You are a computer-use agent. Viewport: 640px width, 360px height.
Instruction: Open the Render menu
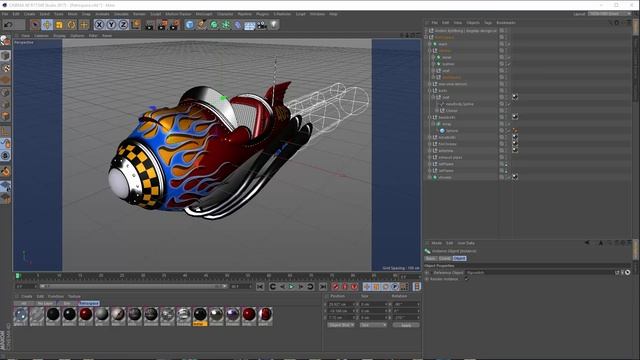(x=139, y=14)
